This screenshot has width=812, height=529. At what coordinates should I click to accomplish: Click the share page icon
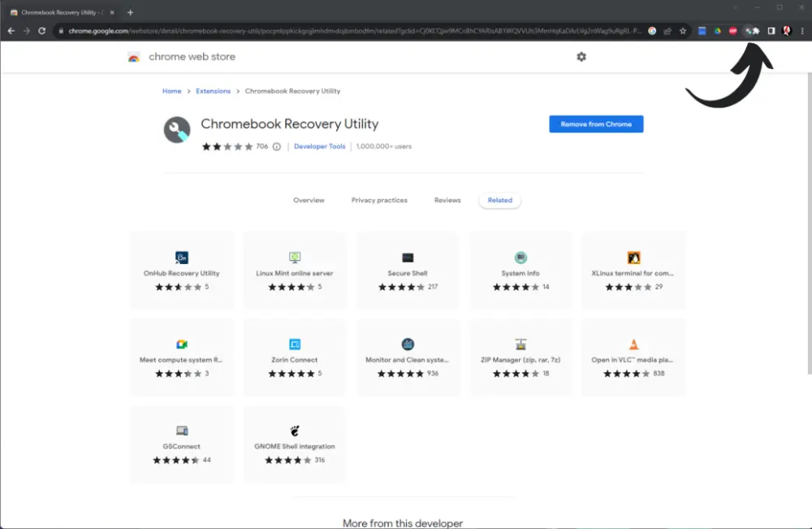pyautogui.click(x=667, y=31)
